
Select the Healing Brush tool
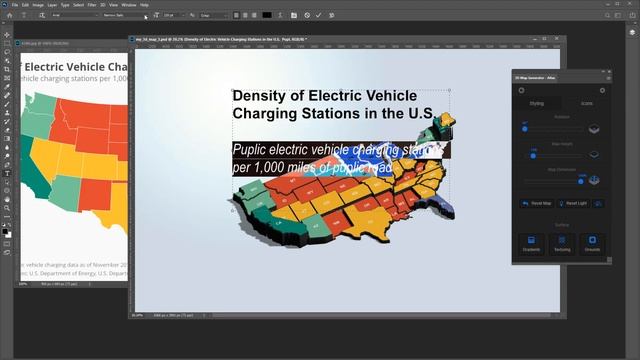[7, 96]
